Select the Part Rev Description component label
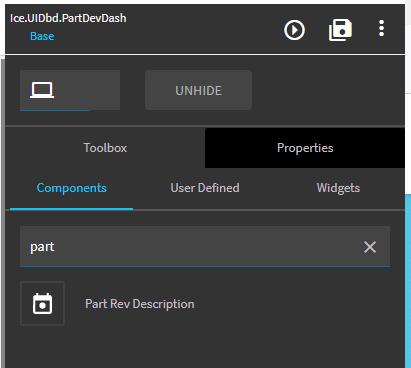This screenshot has width=411, height=368. (x=140, y=304)
